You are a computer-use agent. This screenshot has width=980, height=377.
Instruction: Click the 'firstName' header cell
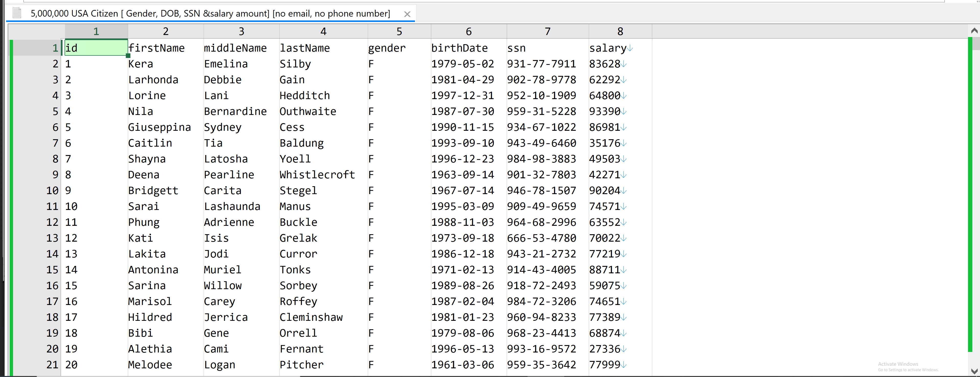156,48
